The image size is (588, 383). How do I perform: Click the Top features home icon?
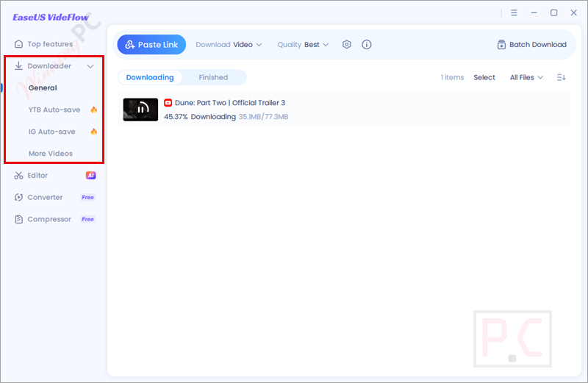[x=18, y=44]
